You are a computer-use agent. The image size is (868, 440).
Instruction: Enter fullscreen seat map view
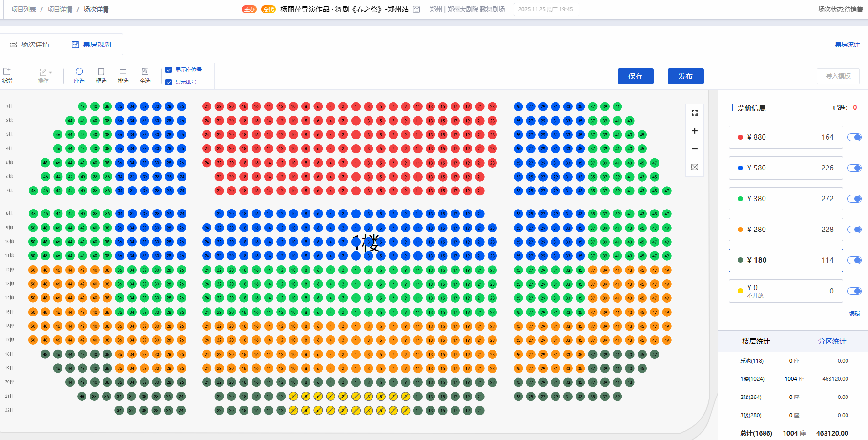pyautogui.click(x=695, y=113)
